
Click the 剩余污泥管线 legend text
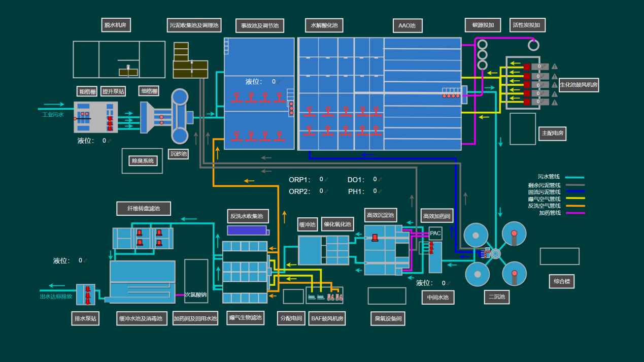(x=544, y=185)
